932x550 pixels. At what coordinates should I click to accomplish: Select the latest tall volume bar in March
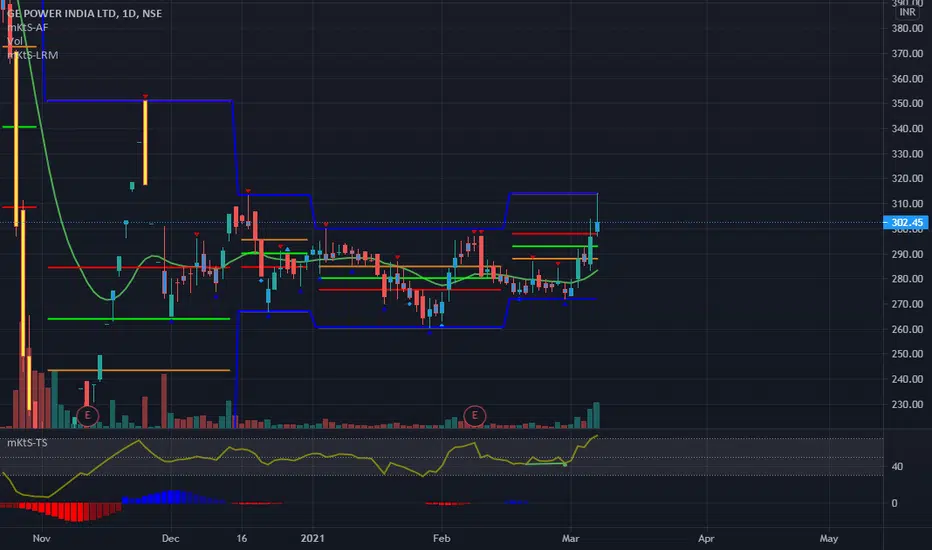(x=596, y=415)
